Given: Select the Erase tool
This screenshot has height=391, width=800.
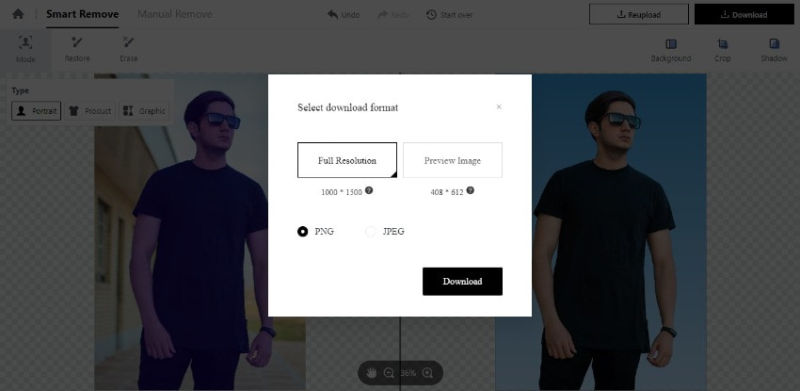Looking at the screenshot, I should pyautogui.click(x=129, y=50).
